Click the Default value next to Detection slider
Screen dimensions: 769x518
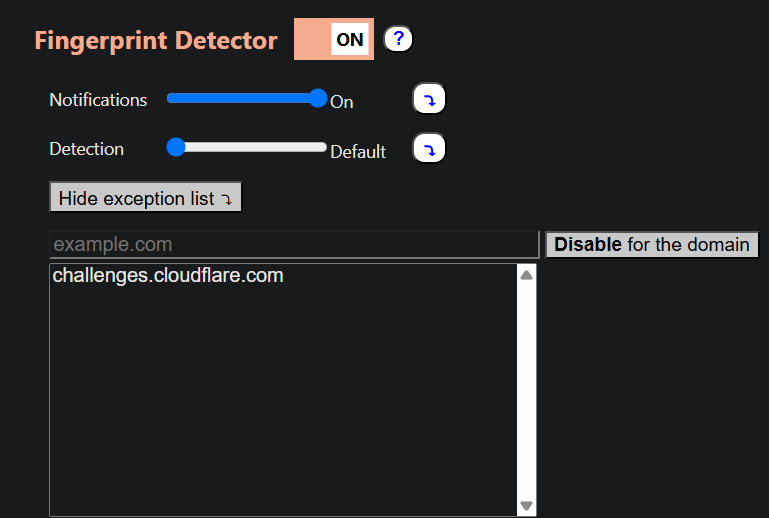point(358,152)
